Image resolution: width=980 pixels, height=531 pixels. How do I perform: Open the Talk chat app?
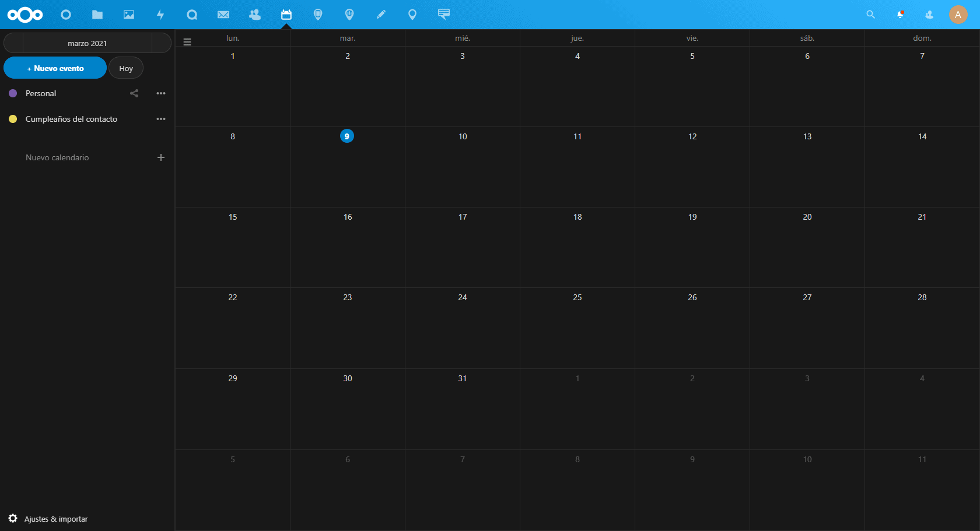[x=192, y=15]
